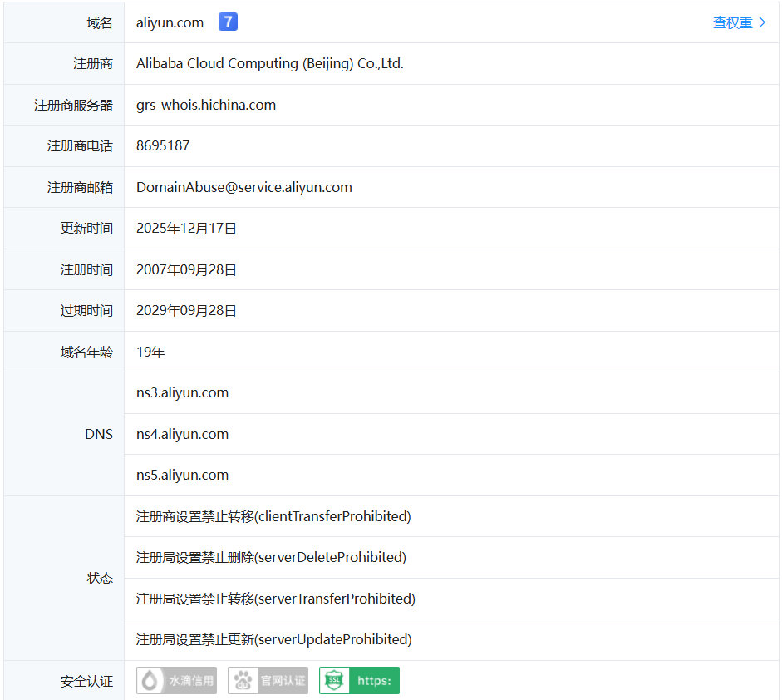Click the DNS row label
The image size is (782, 700).
99,434
